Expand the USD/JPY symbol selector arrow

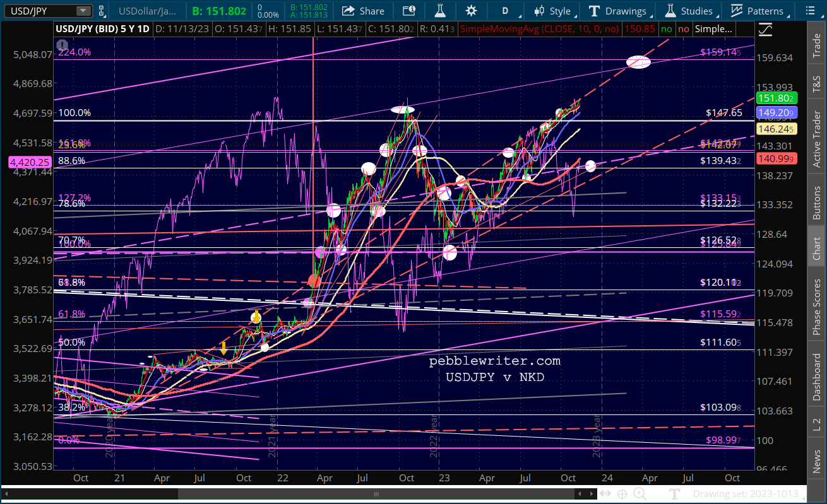[83, 11]
